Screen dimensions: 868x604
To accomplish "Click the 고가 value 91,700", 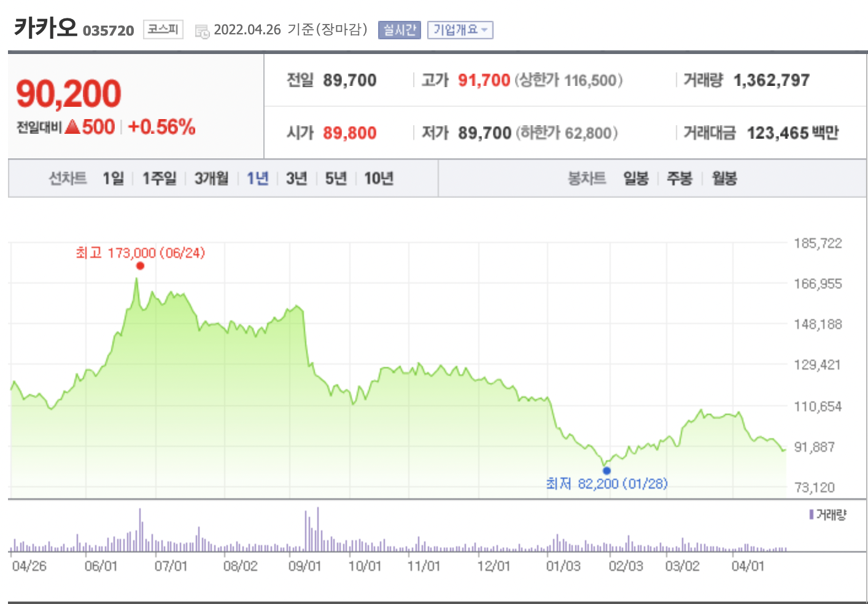I will click(484, 80).
